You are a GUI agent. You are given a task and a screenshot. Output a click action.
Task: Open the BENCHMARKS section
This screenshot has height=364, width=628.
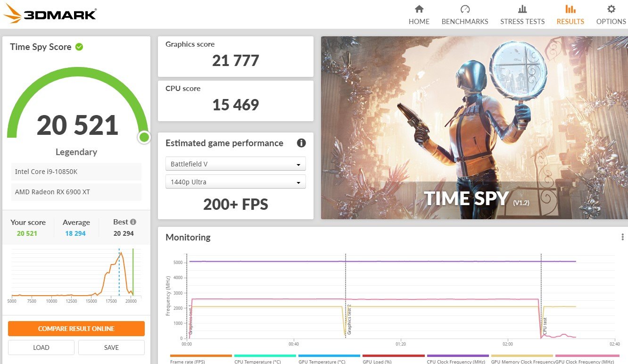465,15
